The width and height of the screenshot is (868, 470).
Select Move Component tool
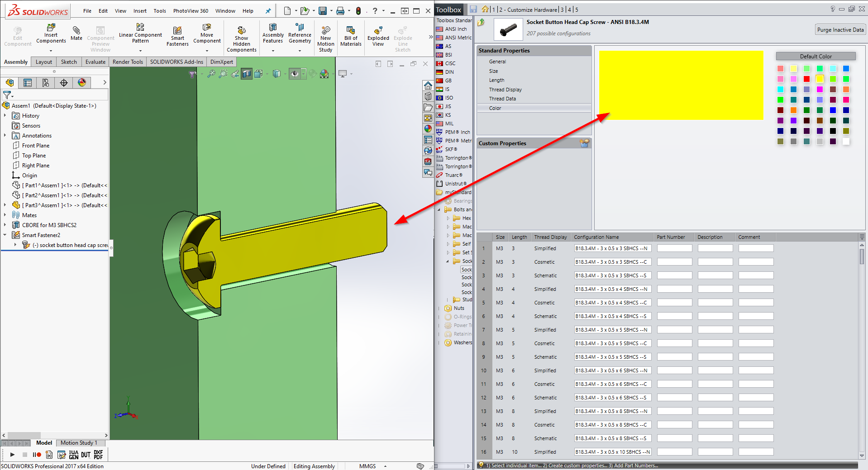207,34
